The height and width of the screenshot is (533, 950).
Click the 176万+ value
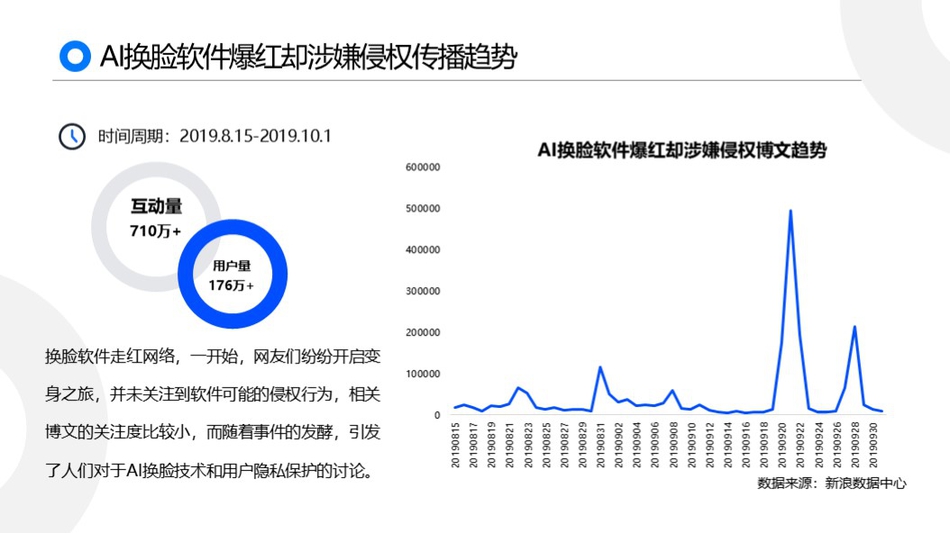(231, 285)
